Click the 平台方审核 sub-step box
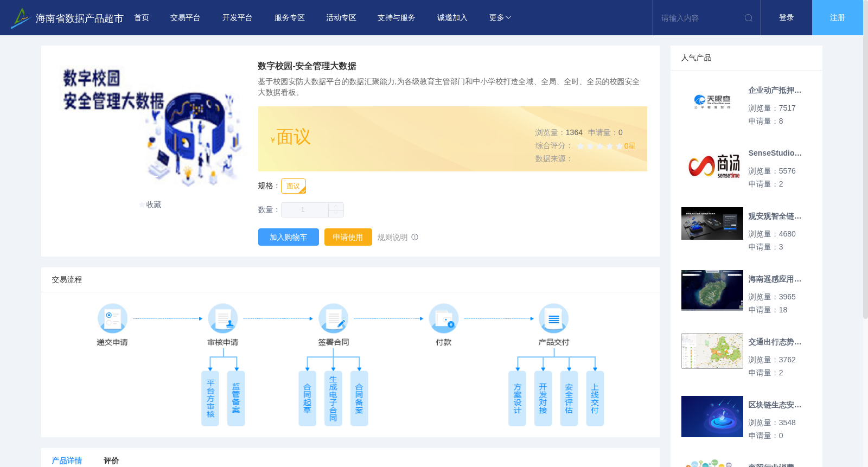The image size is (868, 467). tap(210, 399)
